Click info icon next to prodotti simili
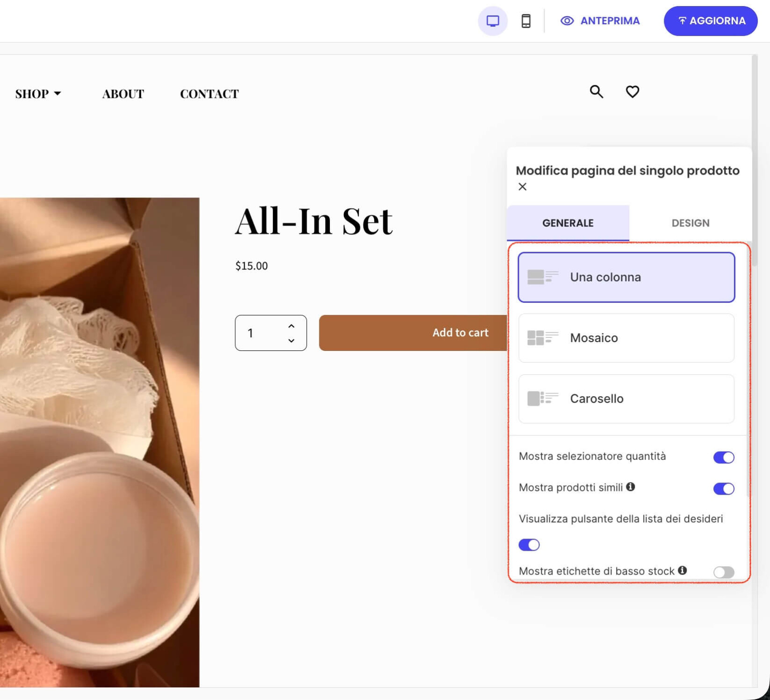This screenshot has width=770, height=700. (631, 487)
